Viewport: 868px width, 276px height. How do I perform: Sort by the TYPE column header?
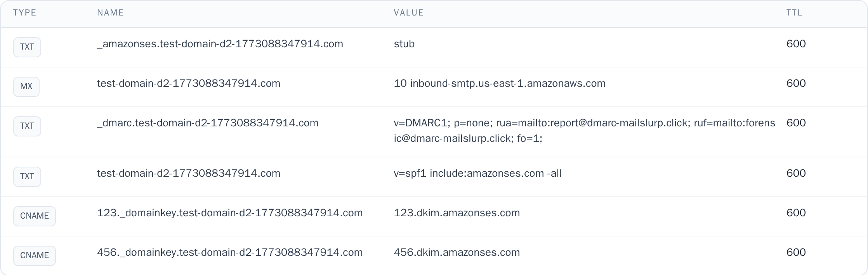(x=25, y=12)
